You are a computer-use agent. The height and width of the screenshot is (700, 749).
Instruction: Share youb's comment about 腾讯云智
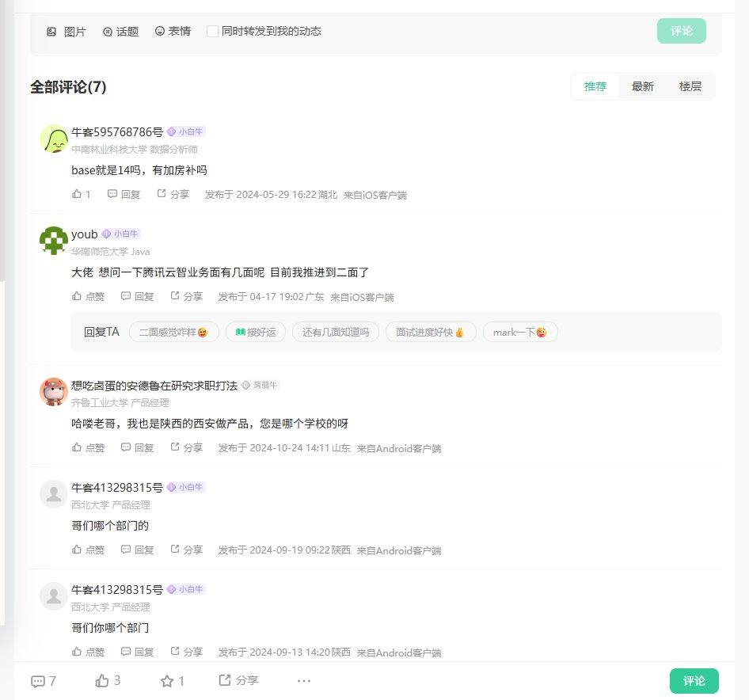187,296
